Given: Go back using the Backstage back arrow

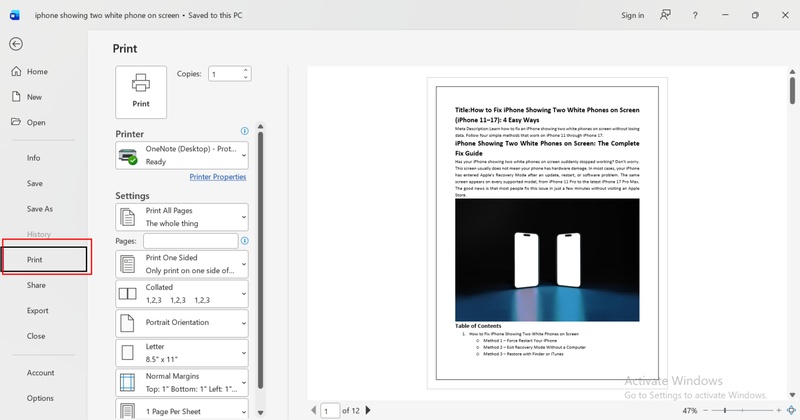Looking at the screenshot, I should click(x=16, y=44).
